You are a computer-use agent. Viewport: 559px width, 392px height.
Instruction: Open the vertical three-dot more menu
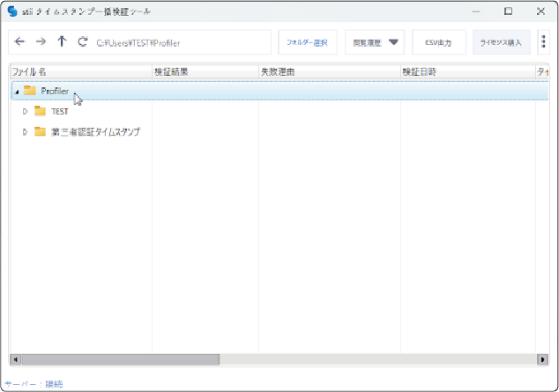543,42
